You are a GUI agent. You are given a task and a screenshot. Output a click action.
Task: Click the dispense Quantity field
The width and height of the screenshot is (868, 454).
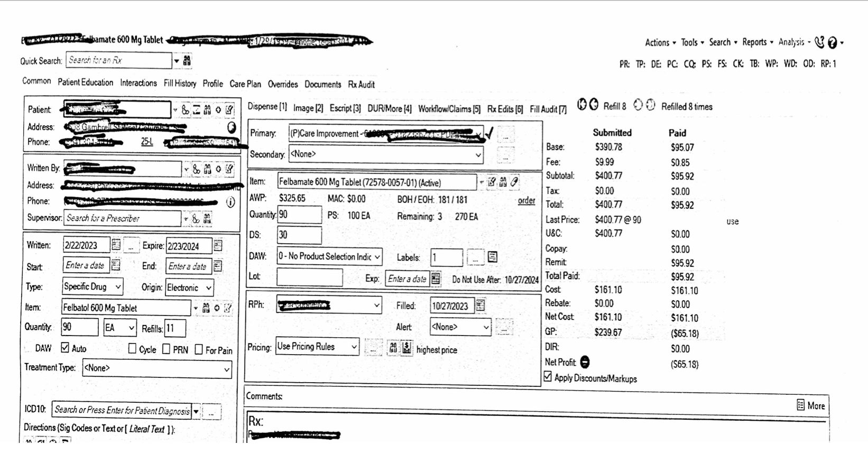[299, 215]
